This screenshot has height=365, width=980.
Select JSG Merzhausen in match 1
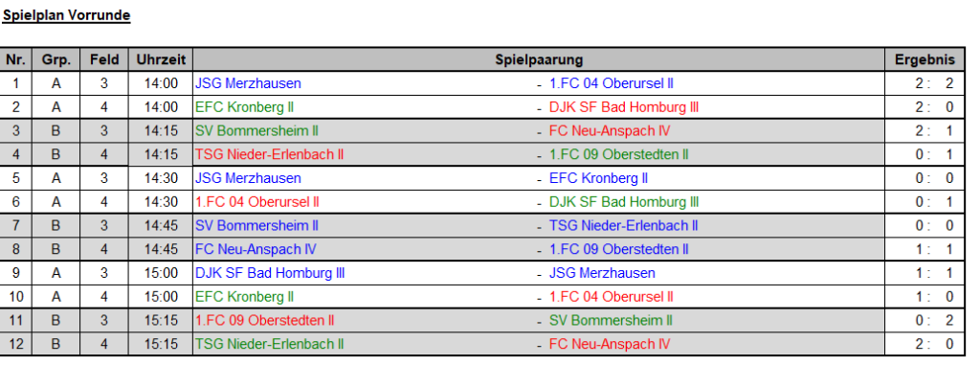click(248, 84)
